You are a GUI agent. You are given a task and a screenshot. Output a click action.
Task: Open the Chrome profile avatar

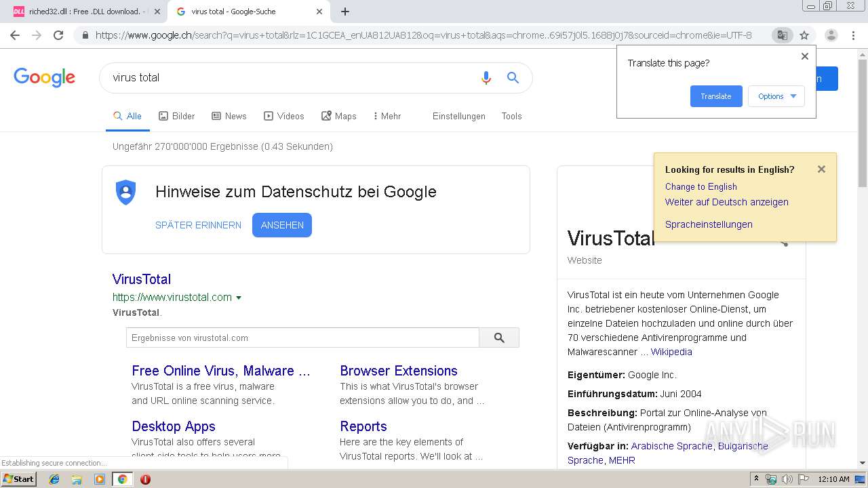[x=831, y=35]
